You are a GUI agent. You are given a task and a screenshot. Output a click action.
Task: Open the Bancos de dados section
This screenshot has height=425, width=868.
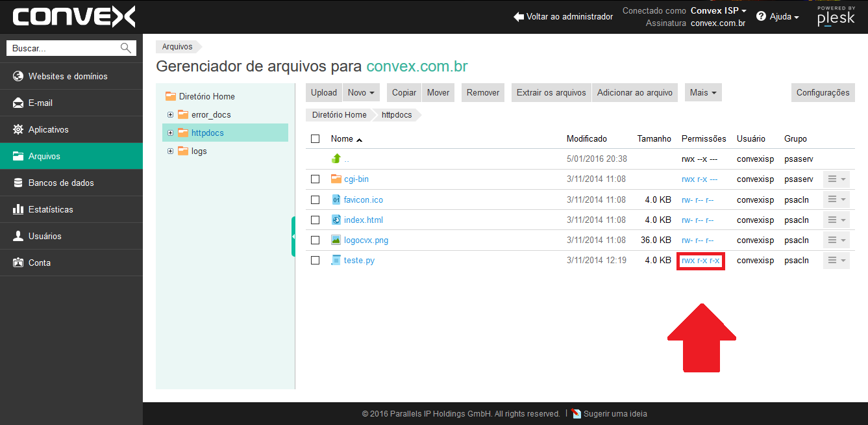point(71,183)
